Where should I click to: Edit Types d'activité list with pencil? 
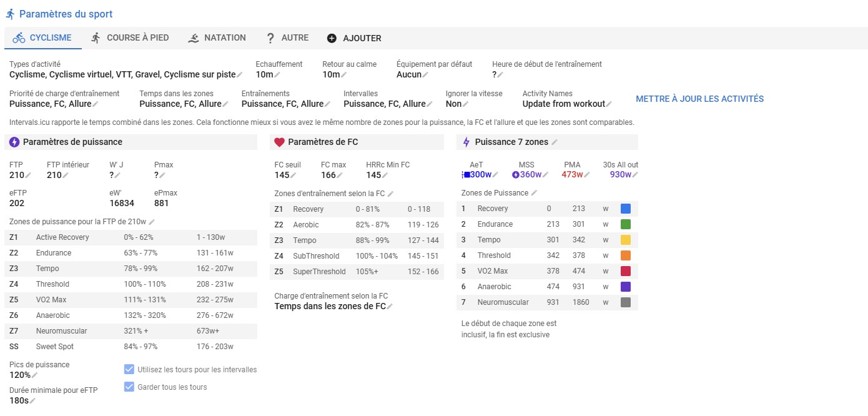239,75
